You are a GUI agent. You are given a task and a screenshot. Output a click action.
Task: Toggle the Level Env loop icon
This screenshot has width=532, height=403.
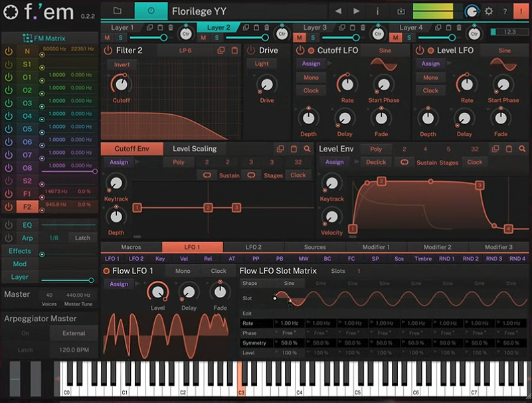pyautogui.click(x=404, y=162)
